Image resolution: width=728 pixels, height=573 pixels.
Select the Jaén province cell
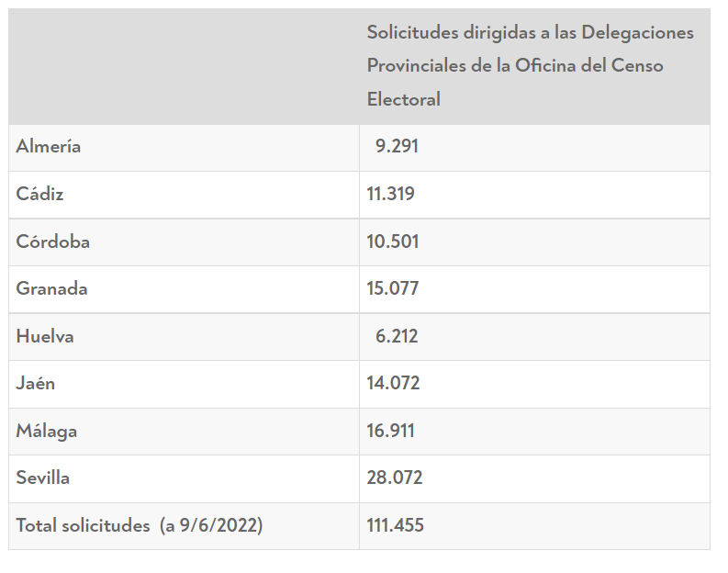tap(36, 383)
